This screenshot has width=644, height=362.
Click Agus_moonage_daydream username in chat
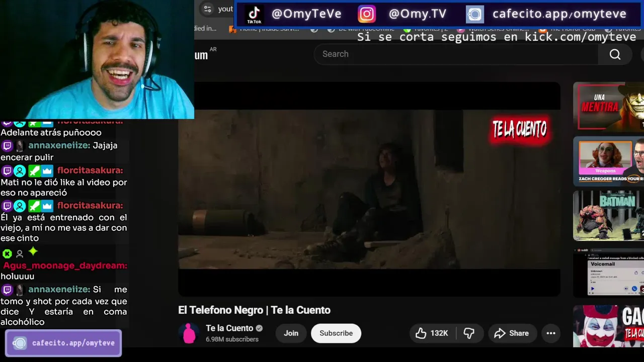tap(65, 265)
